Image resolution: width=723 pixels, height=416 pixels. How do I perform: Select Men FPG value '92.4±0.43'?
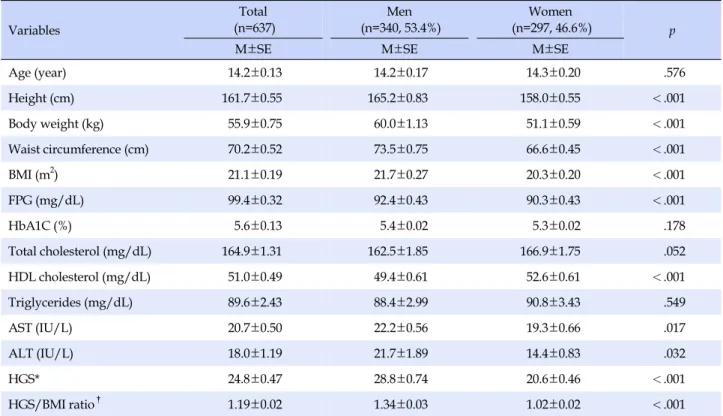[401, 200]
